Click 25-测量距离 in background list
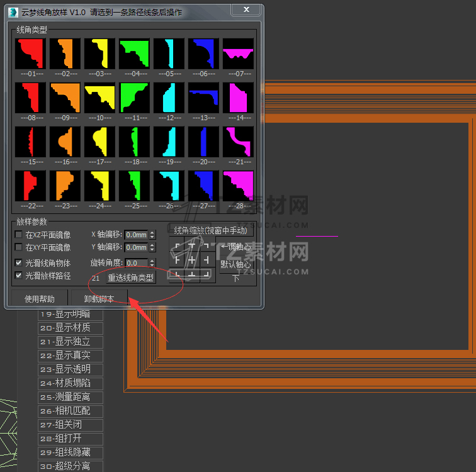476x472 pixels. click(x=71, y=397)
